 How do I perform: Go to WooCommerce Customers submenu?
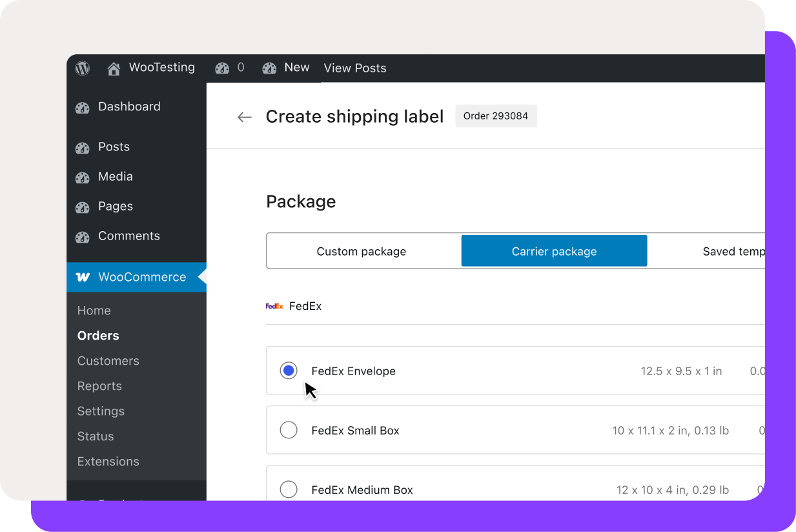(108, 361)
